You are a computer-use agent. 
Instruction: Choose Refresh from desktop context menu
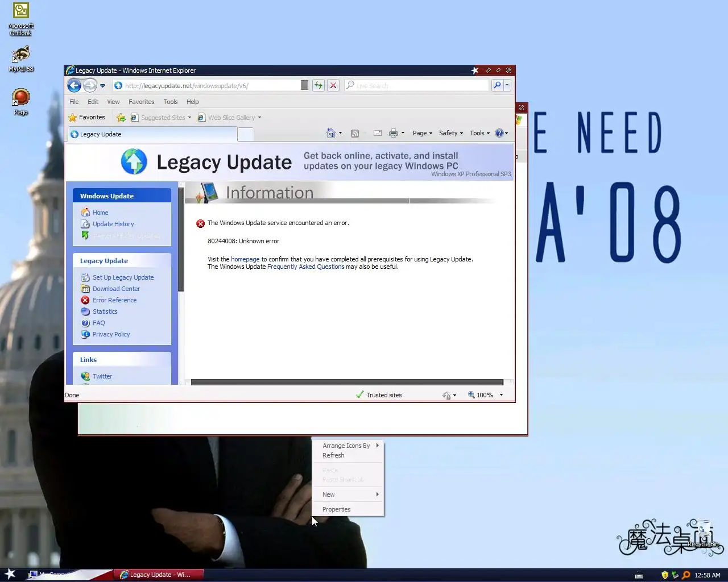point(348,455)
